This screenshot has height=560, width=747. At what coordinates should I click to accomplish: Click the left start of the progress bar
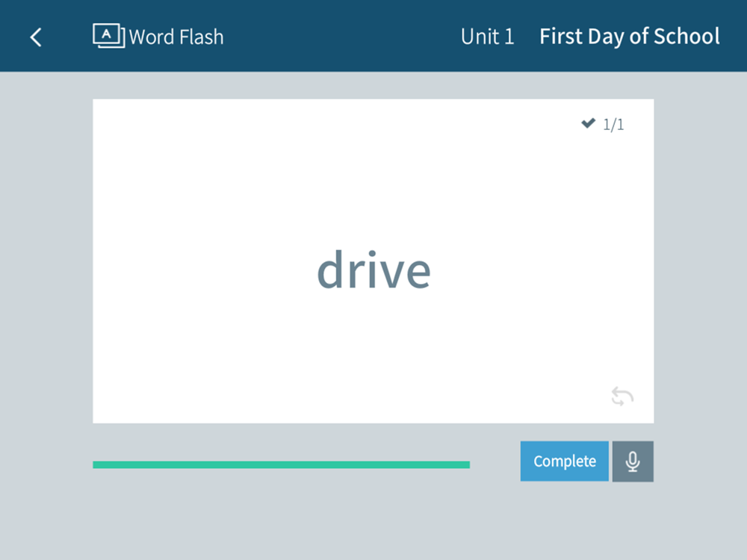point(96,464)
